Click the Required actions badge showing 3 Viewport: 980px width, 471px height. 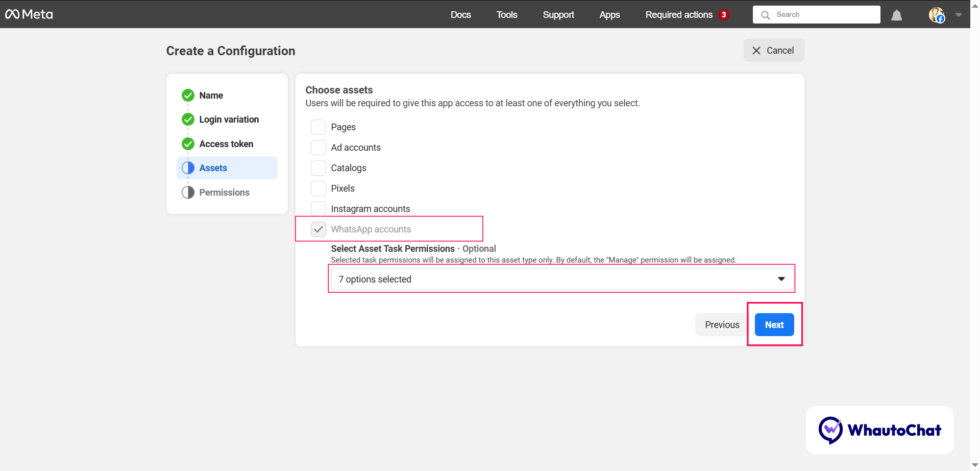[723, 15]
